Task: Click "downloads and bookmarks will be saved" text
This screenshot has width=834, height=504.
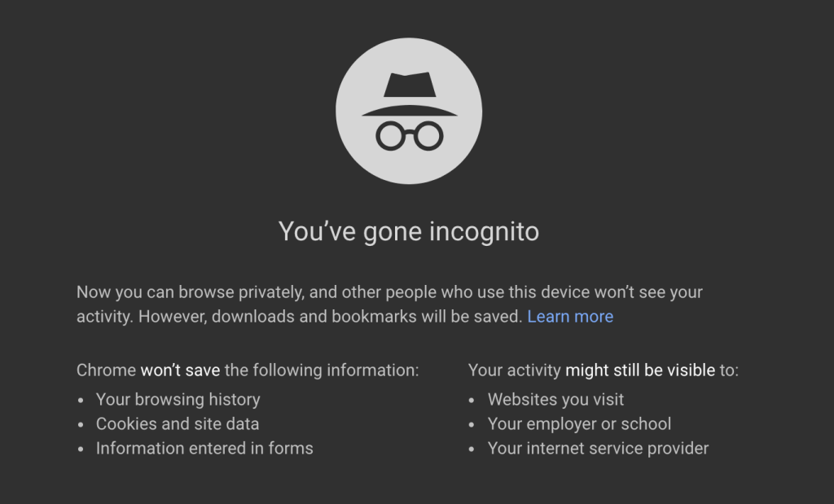Action: tap(366, 317)
